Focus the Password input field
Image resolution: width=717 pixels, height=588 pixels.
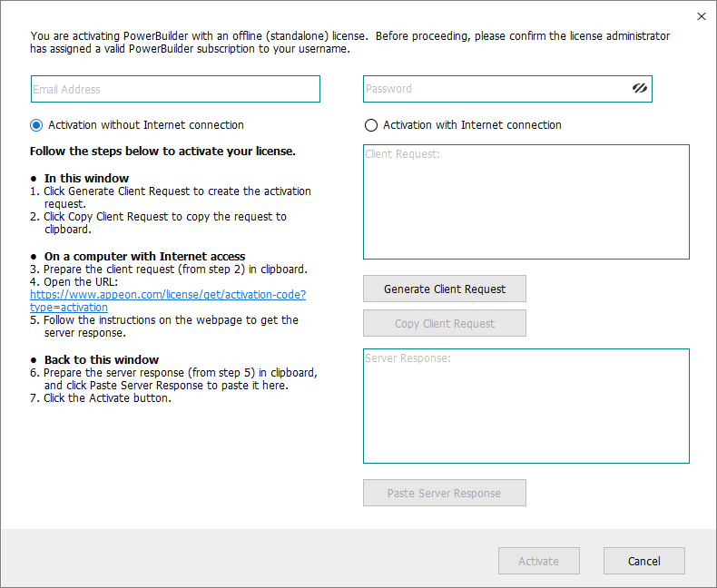coord(495,89)
